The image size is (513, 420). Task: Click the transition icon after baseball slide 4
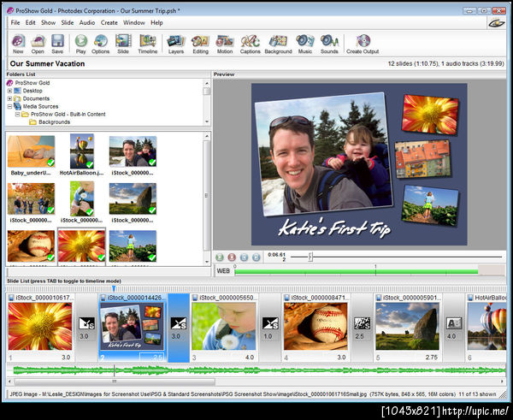361,323
